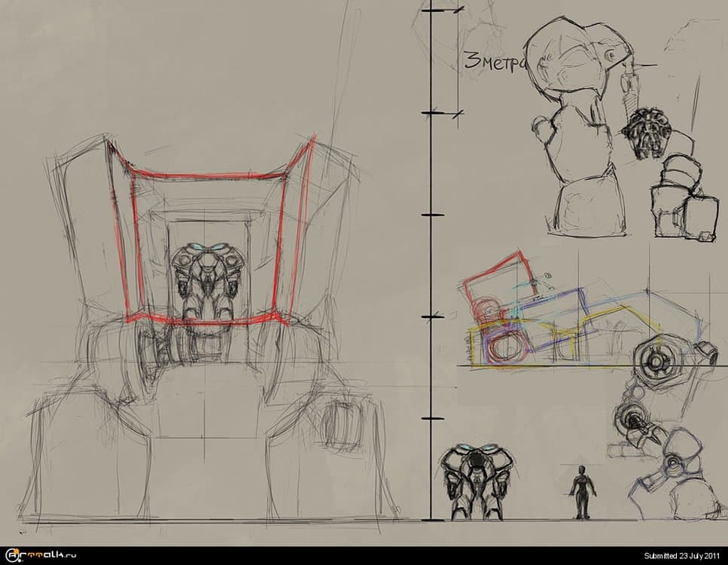The height and width of the screenshot is (565, 728).
Task: Click the red square outline in side view
Action: [497, 279]
